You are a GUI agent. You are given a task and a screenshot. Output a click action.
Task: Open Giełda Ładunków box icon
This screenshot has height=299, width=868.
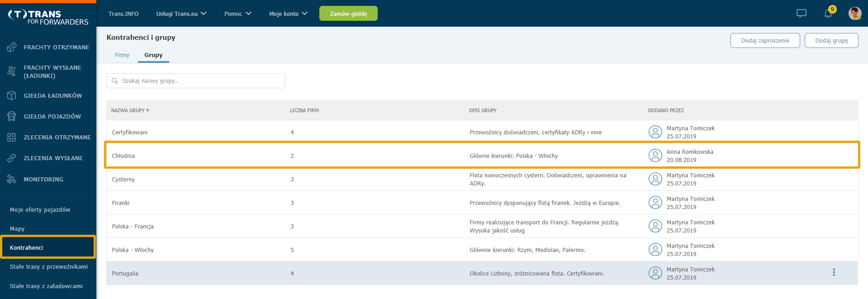tap(12, 95)
